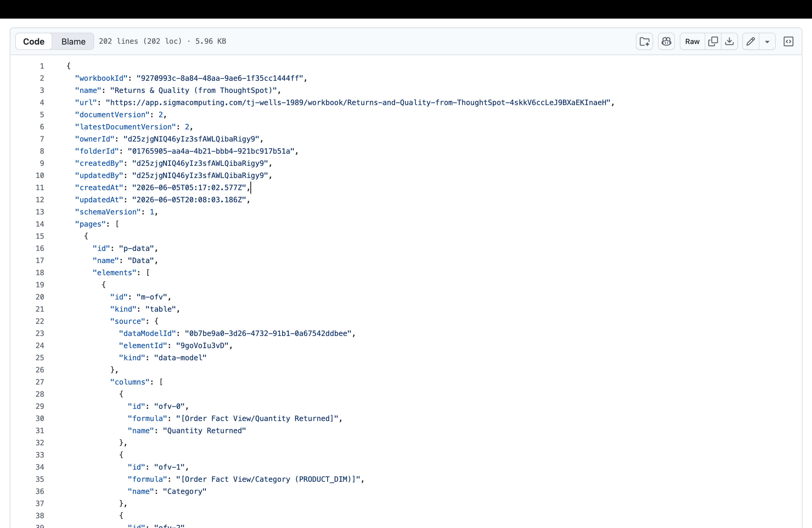812x528 pixels.
Task: Click the workbookId value string
Action: coord(220,78)
